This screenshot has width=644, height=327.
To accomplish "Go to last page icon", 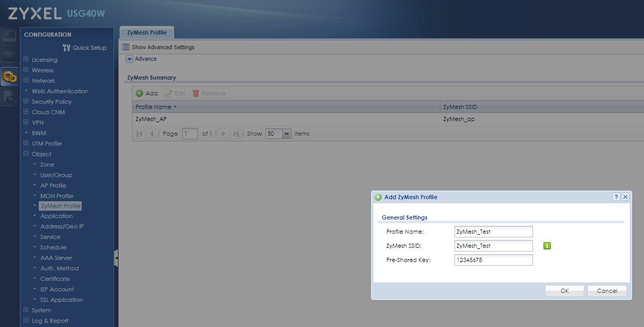I will [x=236, y=134].
